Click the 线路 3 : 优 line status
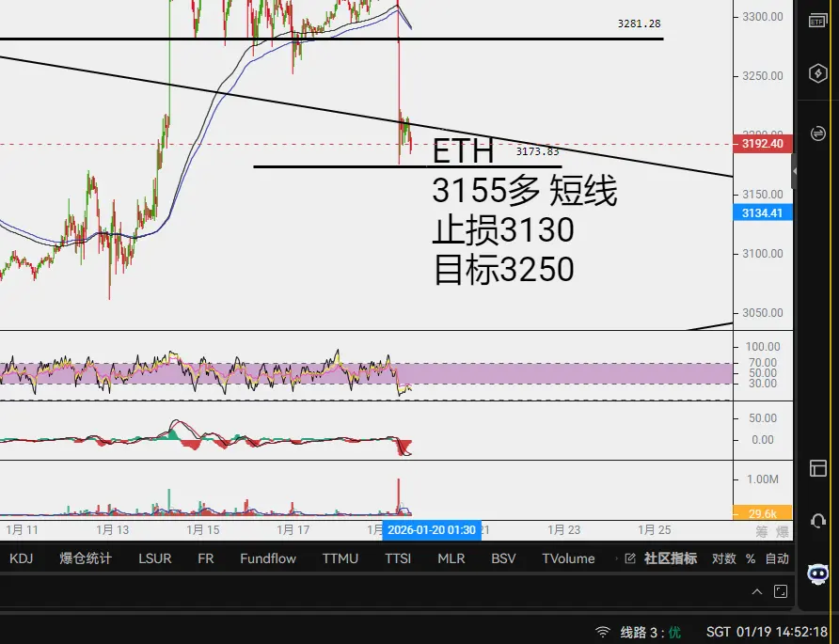The width and height of the screenshot is (839, 644). 651,632
